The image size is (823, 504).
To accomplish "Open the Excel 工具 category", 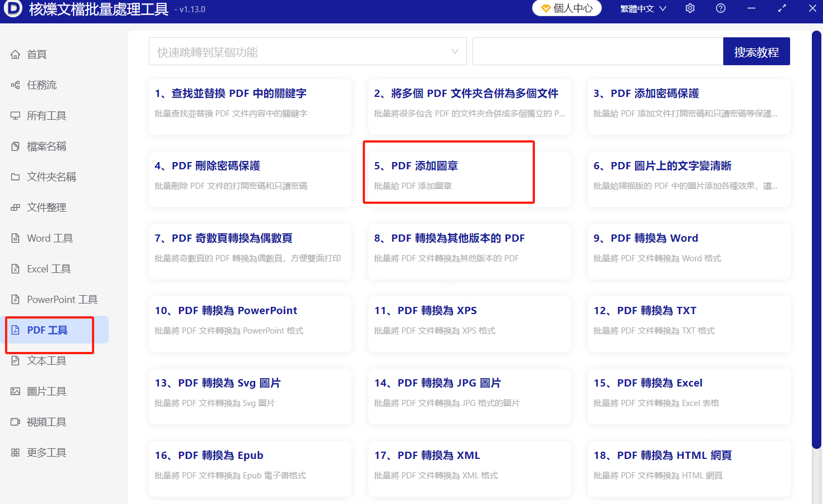I will click(48, 268).
